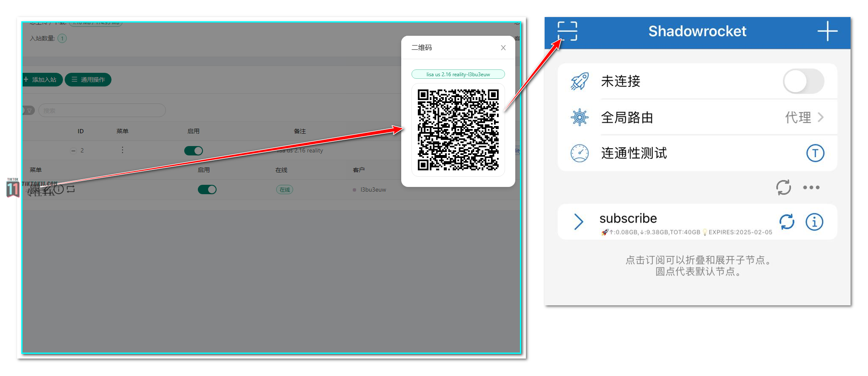
Task: Focus the 搜索 search input field
Action: coord(102,110)
